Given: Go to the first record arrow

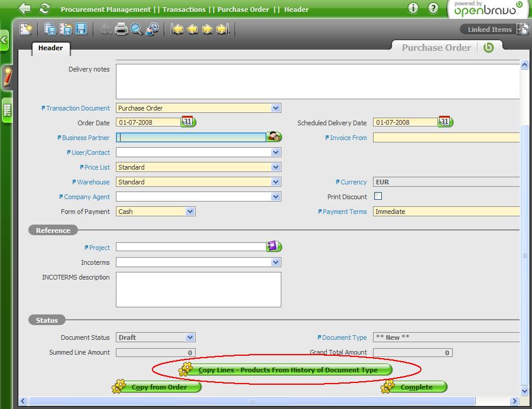Looking at the screenshot, I should pyautogui.click(x=177, y=29).
